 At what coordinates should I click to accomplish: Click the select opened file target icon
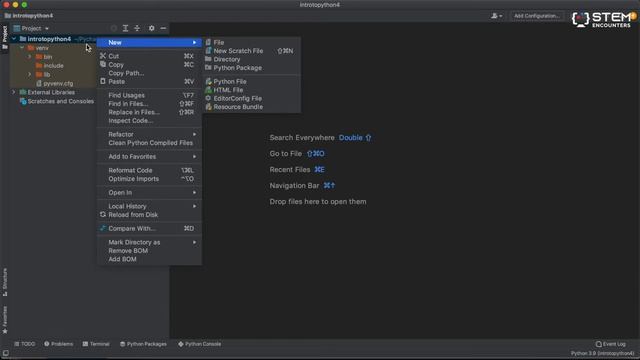tap(114, 28)
